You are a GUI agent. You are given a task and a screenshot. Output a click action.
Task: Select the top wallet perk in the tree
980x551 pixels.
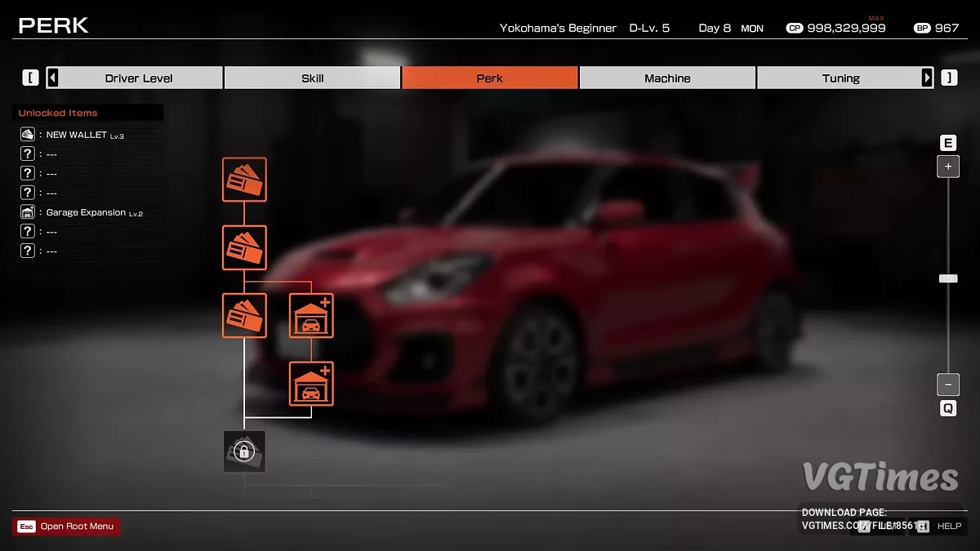(x=244, y=180)
